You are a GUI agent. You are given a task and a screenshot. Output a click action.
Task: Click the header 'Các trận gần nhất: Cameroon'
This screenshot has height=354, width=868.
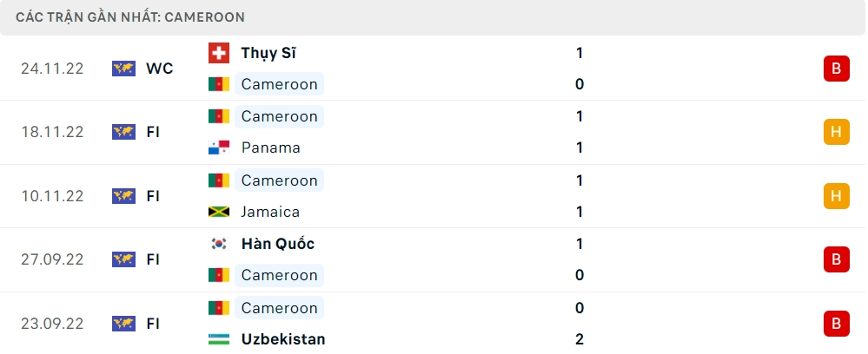(x=129, y=16)
